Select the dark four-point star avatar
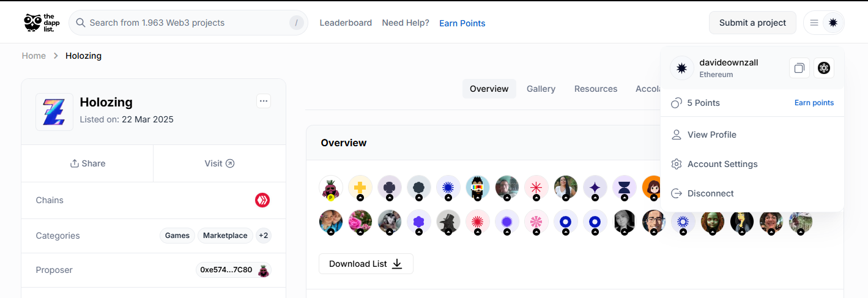868x298 pixels. [x=595, y=187]
